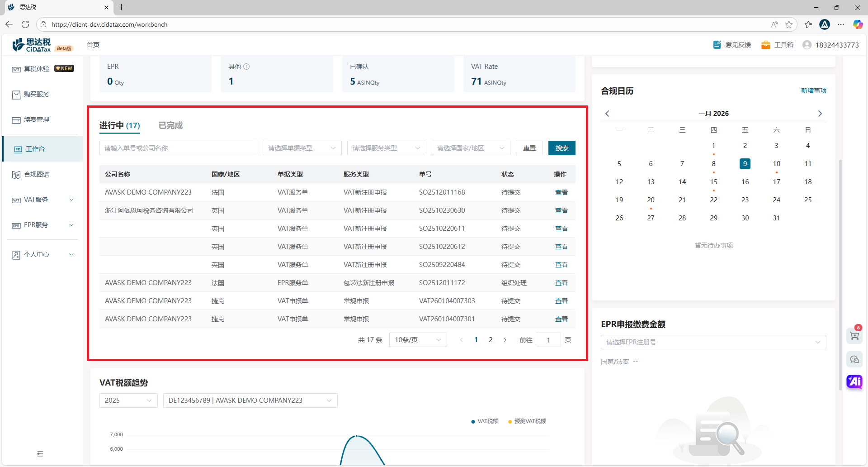The image size is (868, 467).
Task: Open the 请选择单据类型 dropdown
Action: (302, 148)
